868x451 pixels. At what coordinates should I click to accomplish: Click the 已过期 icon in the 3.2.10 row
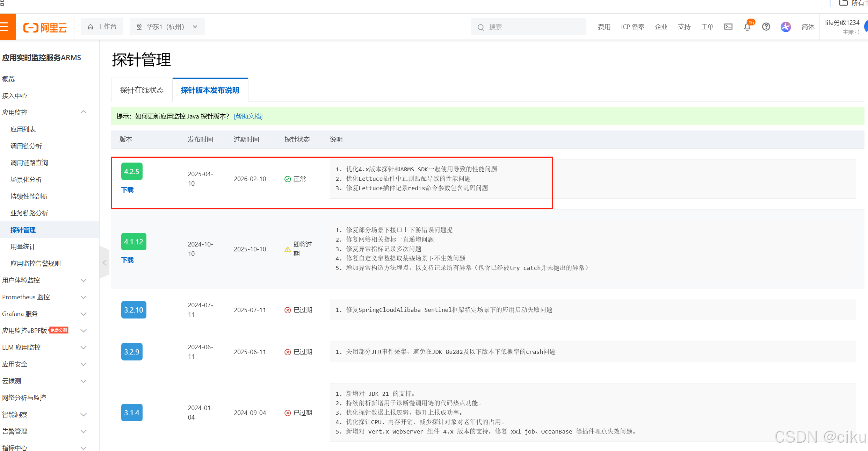[x=288, y=310]
